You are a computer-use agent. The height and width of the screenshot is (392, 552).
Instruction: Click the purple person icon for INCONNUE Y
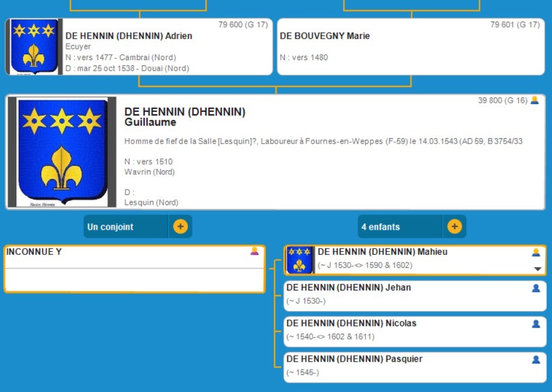pyautogui.click(x=254, y=251)
